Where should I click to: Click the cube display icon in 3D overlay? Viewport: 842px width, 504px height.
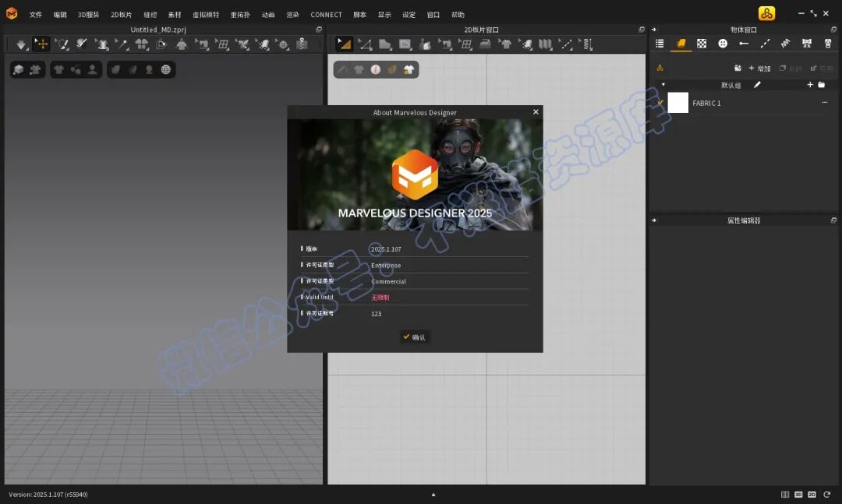coord(19,69)
